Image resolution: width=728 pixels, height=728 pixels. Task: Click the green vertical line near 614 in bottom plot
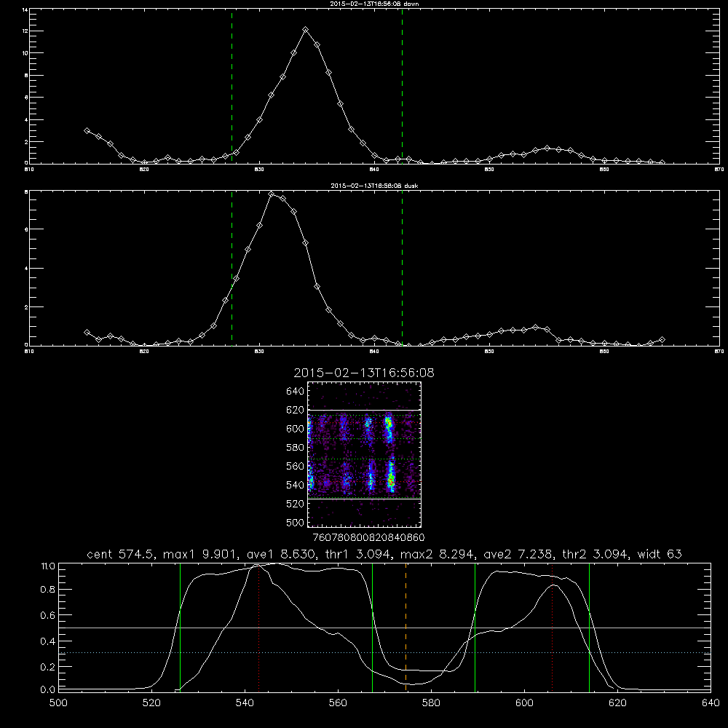click(x=589, y=627)
